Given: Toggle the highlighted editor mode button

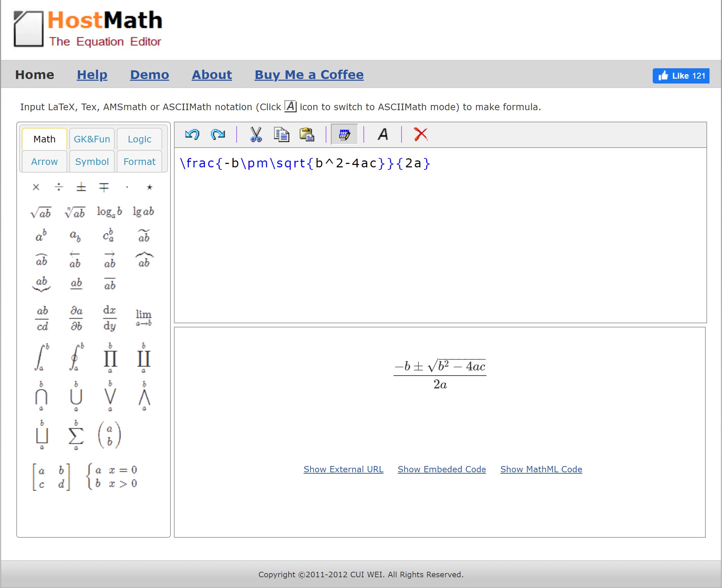Looking at the screenshot, I should [x=344, y=134].
